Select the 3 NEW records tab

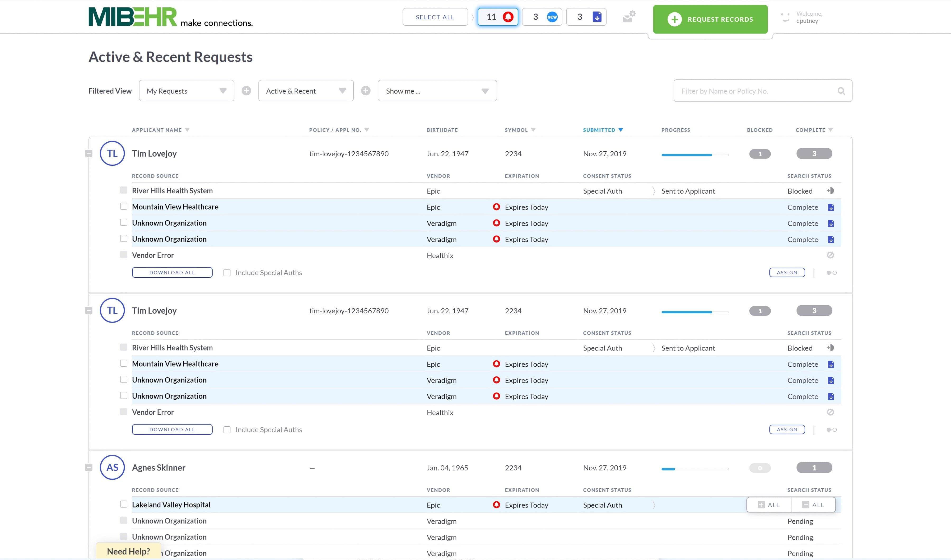pyautogui.click(x=542, y=17)
